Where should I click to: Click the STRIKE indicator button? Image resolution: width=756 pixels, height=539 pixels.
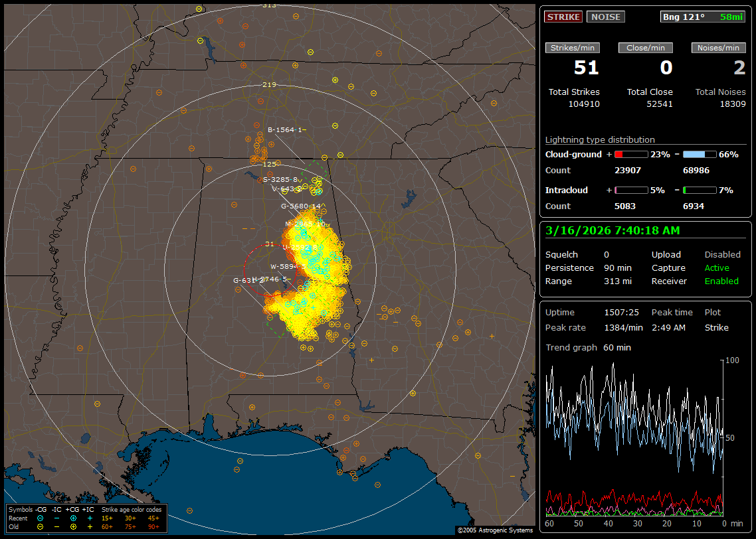pyautogui.click(x=563, y=17)
